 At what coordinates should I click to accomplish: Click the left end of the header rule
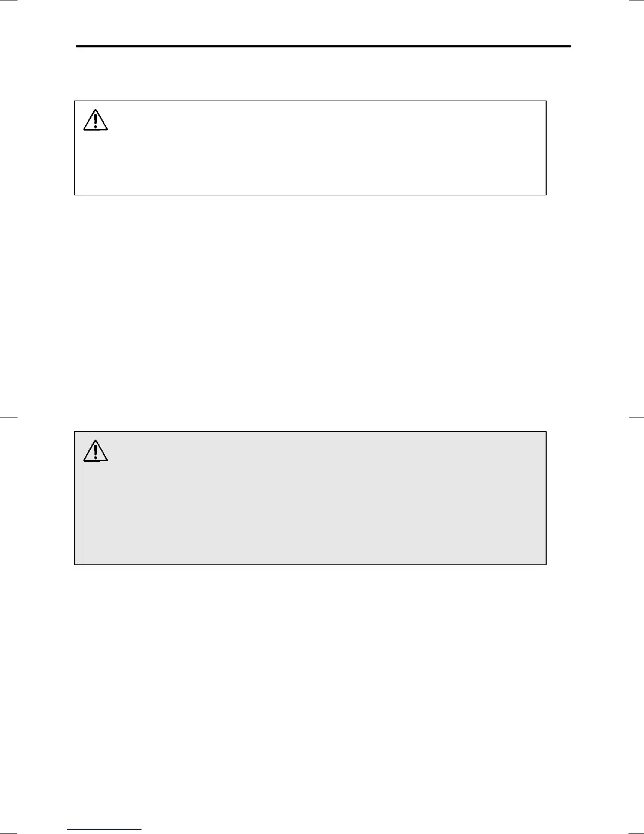78,46
